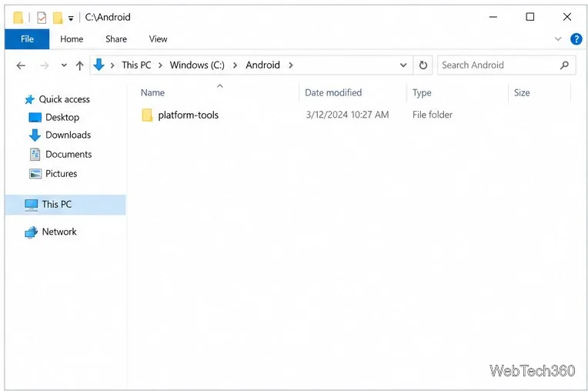
Task: Expand the chevron after Windows (C:)
Action: pos(236,65)
